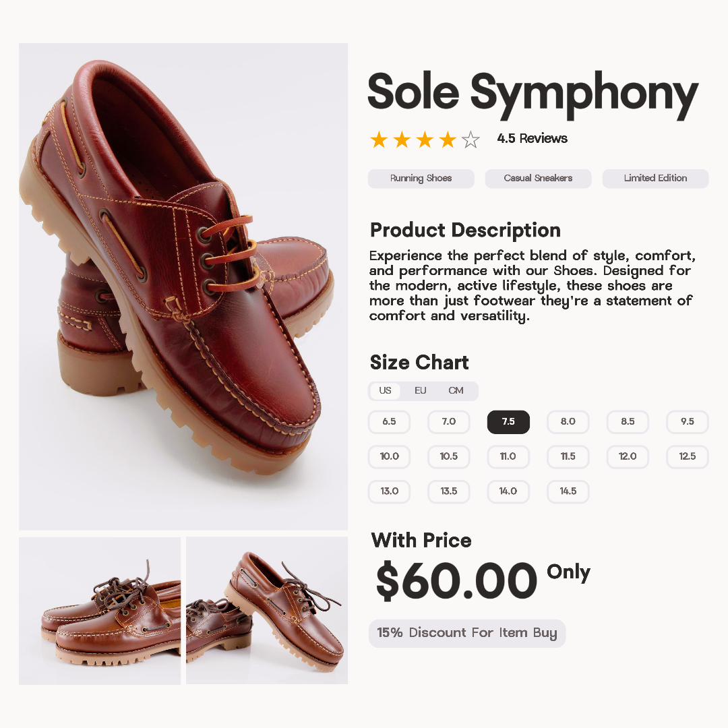
Task: Click the 15% Discount For Item Buy badge
Action: coord(466,634)
